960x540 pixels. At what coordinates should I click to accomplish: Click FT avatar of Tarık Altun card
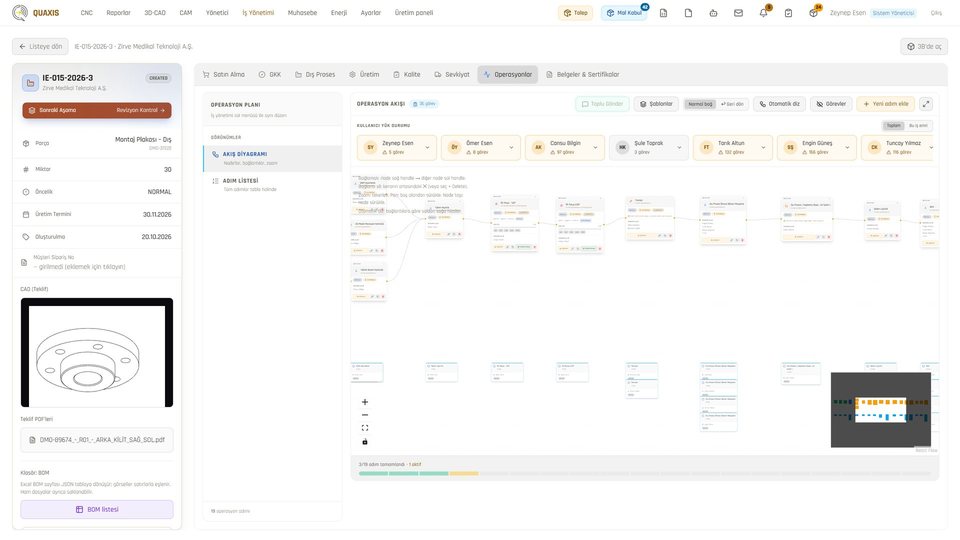[x=706, y=148]
